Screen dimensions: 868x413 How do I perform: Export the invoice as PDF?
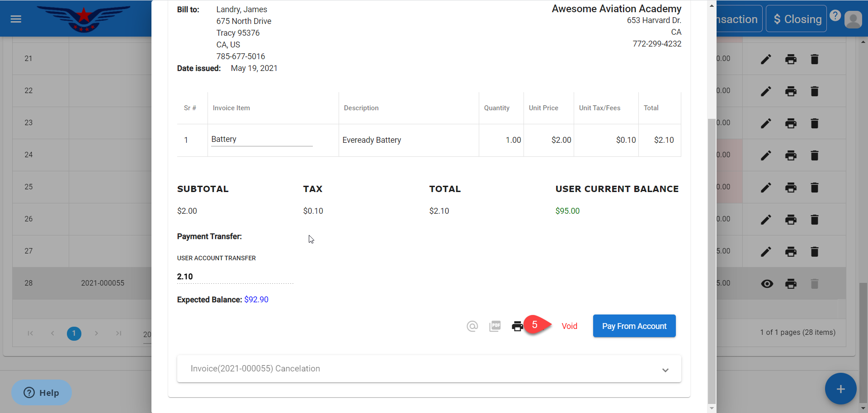pyautogui.click(x=495, y=326)
